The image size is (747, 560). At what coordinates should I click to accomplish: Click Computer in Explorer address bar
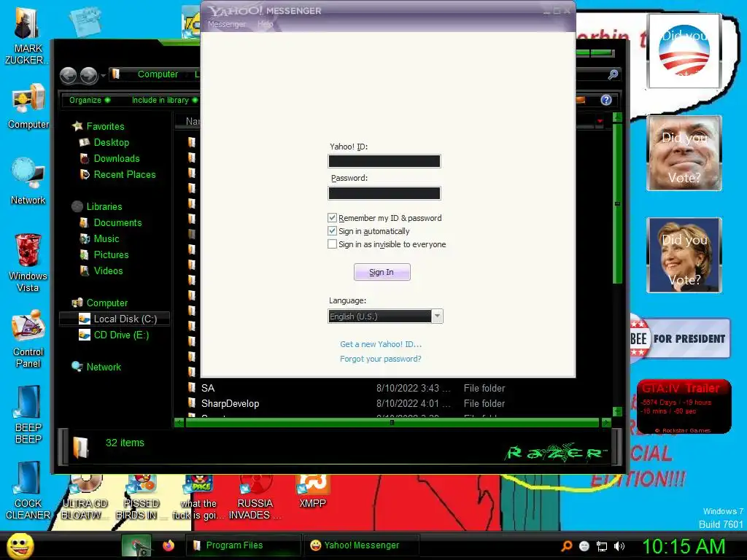(x=158, y=74)
